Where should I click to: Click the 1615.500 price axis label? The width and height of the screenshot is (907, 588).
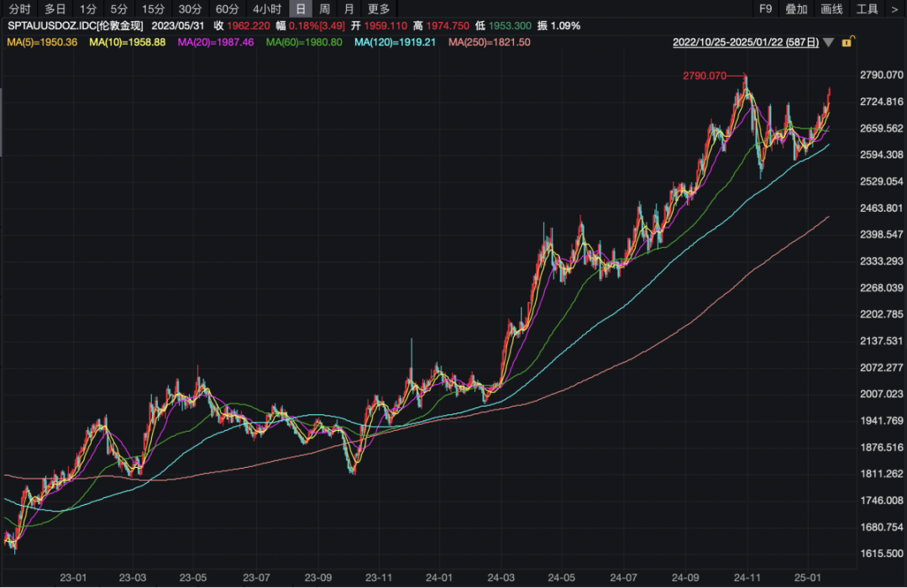click(x=881, y=554)
